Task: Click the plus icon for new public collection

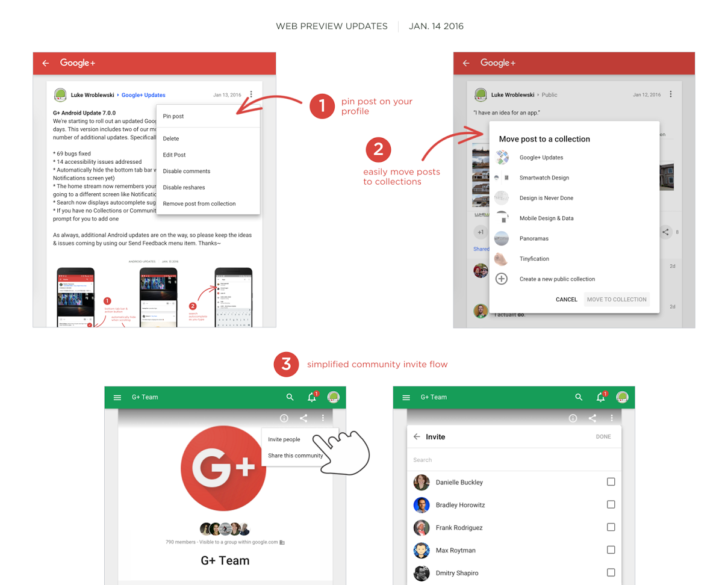Action: (x=501, y=279)
